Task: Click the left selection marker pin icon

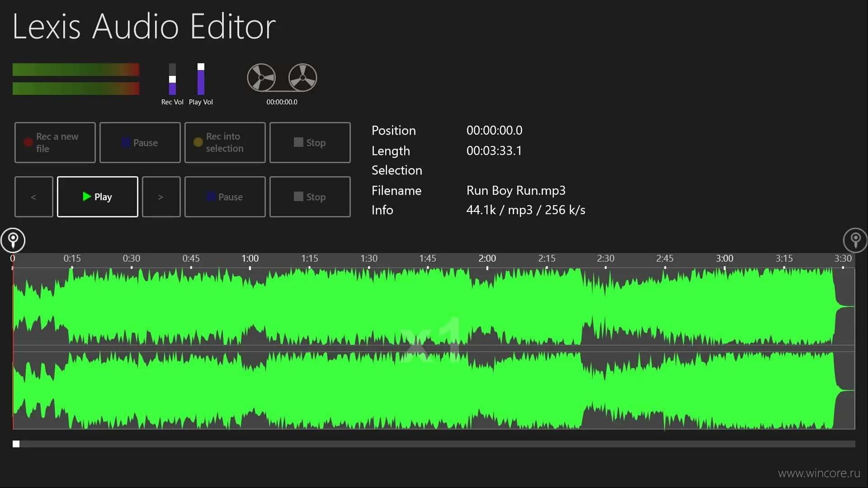Action: (x=13, y=240)
